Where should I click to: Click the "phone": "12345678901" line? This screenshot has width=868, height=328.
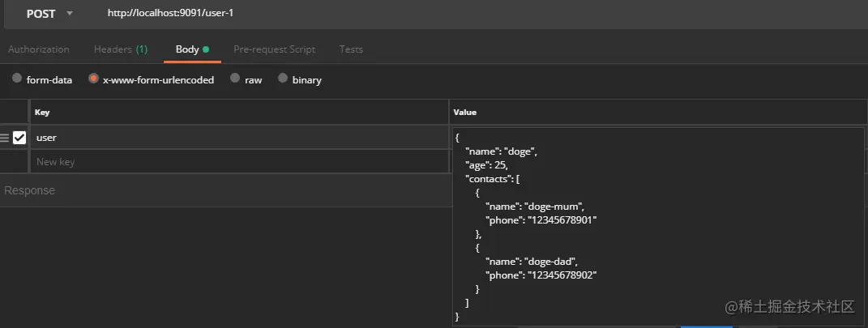click(542, 220)
